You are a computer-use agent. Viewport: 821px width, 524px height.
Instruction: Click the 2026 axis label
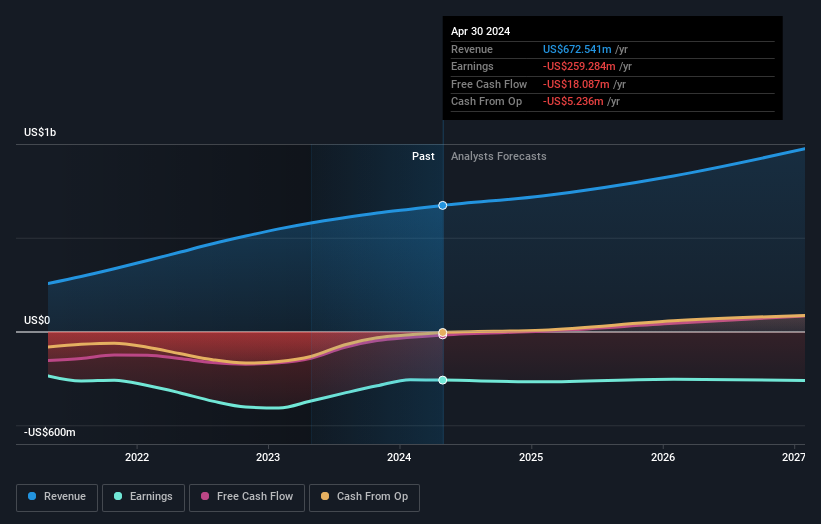tap(663, 458)
